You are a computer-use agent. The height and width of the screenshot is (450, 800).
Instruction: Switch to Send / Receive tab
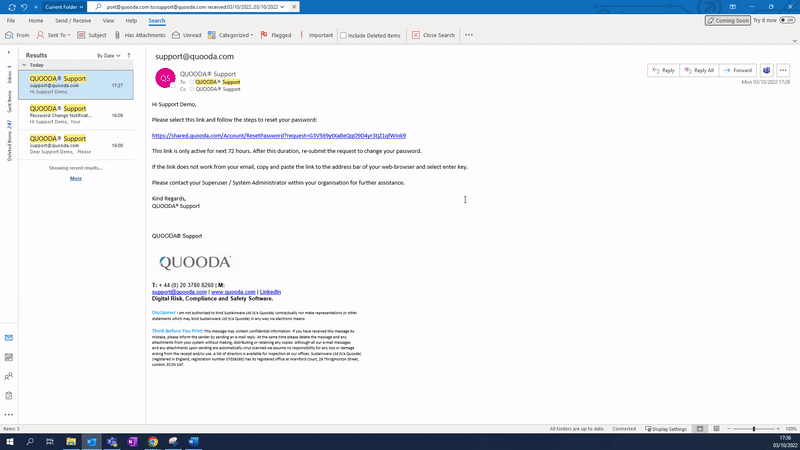(x=73, y=21)
